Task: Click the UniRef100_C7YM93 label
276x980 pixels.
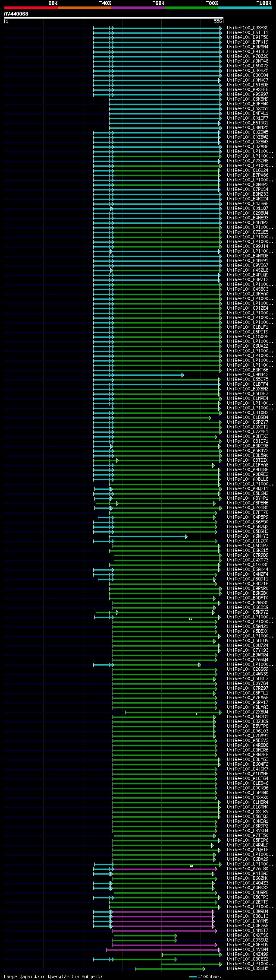Action: [248, 650]
